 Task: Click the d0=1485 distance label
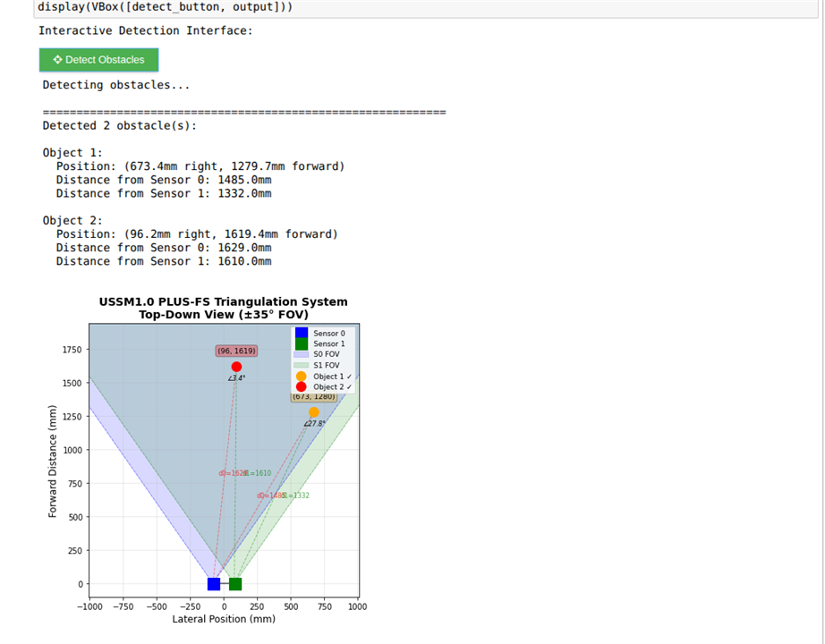pos(269,496)
